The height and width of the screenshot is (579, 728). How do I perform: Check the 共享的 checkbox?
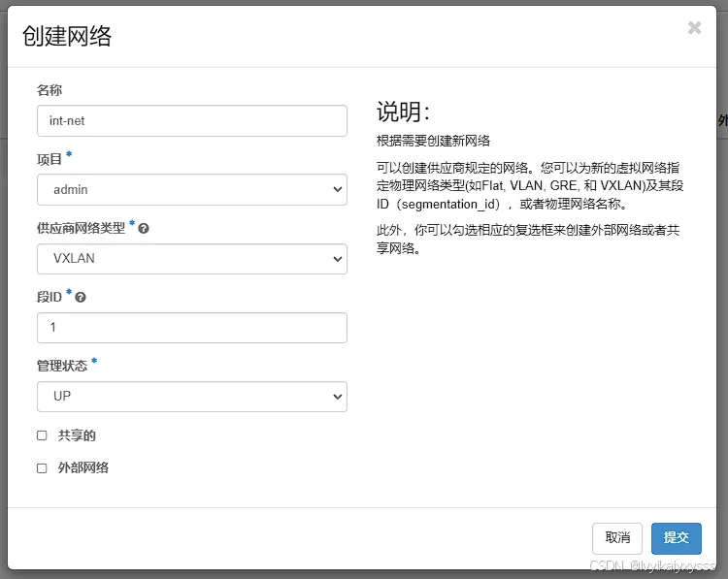pyautogui.click(x=42, y=435)
